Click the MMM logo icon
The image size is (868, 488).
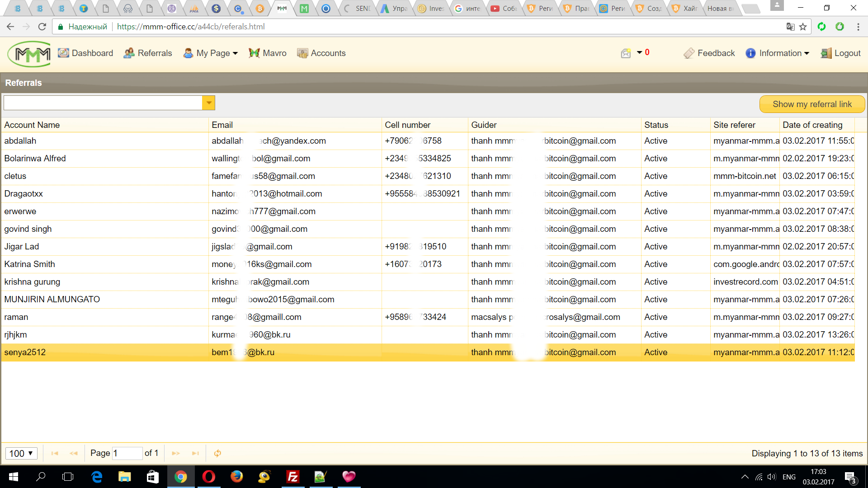point(29,54)
